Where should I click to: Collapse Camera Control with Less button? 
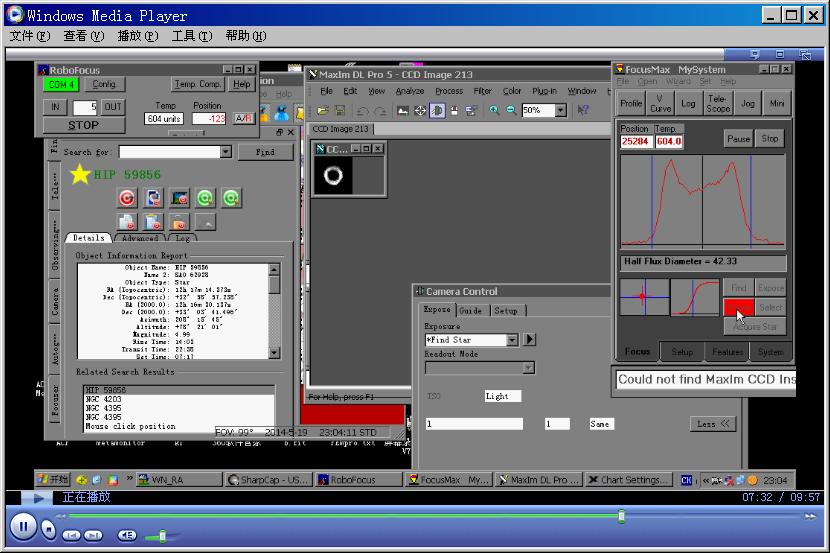coord(712,424)
